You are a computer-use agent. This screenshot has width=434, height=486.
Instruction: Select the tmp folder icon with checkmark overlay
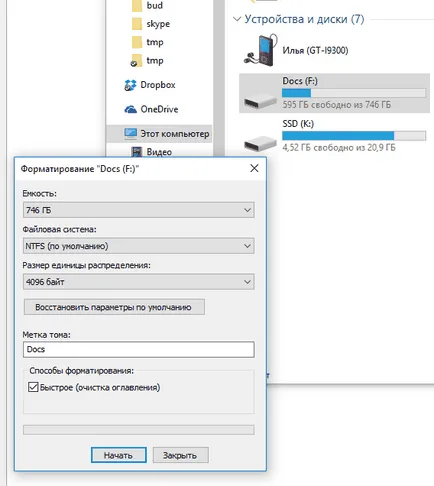coord(136,61)
